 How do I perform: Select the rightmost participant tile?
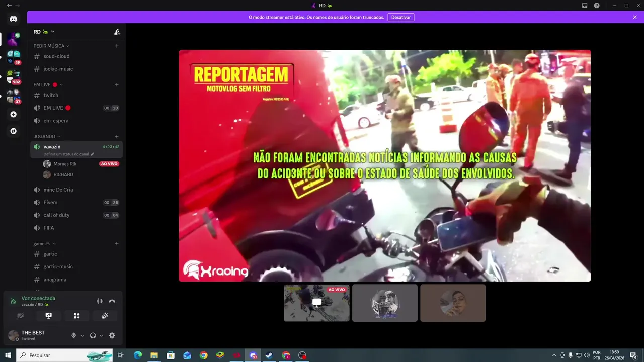[453, 303]
